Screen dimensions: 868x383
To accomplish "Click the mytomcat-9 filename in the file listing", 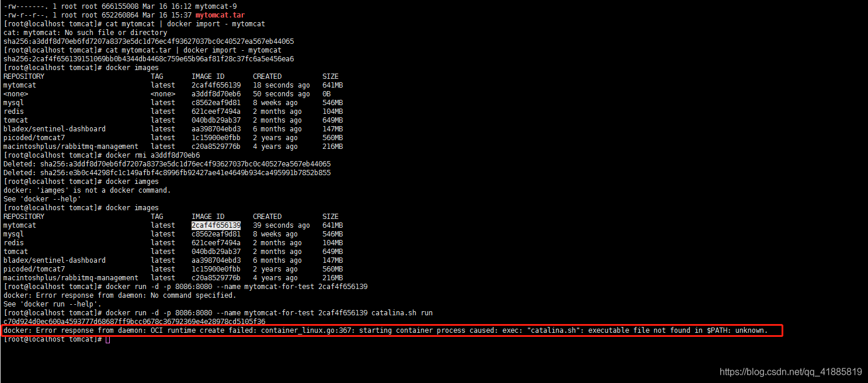I will (216, 6).
